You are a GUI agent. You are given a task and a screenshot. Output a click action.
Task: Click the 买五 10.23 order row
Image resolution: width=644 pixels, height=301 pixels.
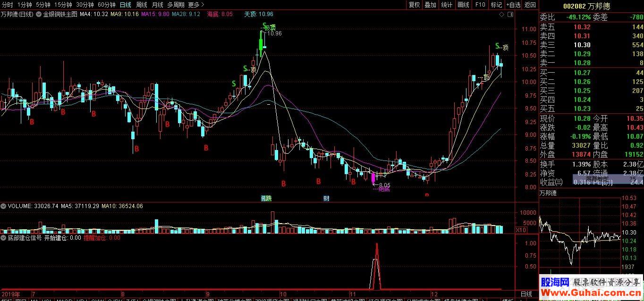(x=592, y=109)
